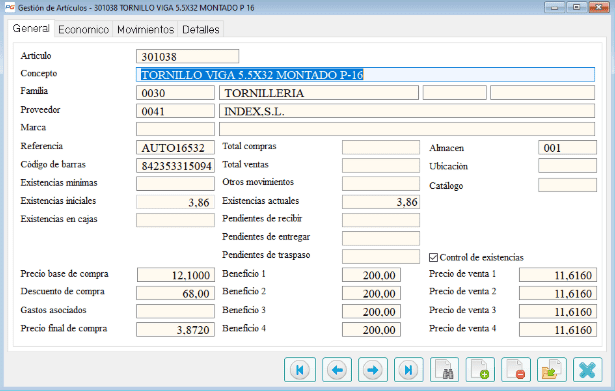Screen dimensions: 615x391
Task: Click the Precio de venta 1 field
Action: 558,275
